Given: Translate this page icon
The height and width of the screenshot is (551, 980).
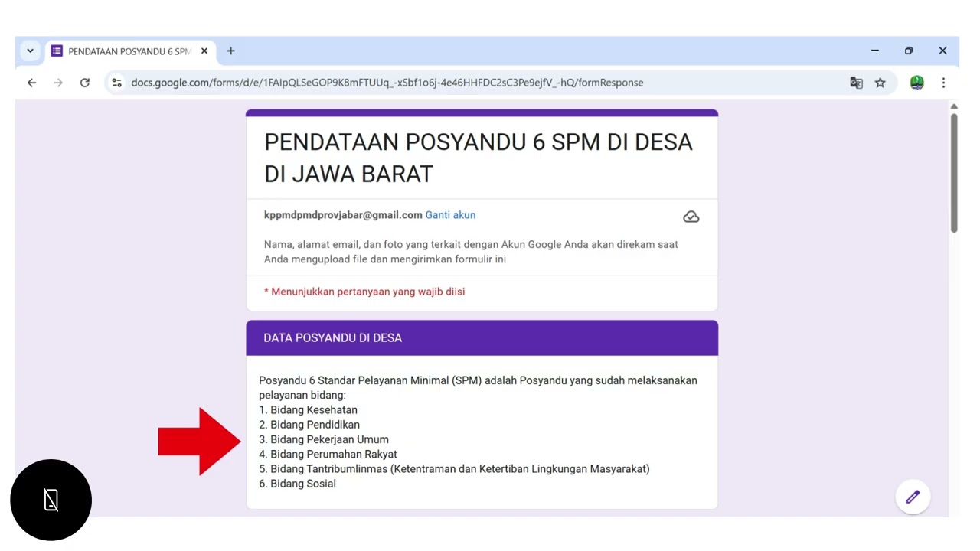Looking at the screenshot, I should click(856, 83).
